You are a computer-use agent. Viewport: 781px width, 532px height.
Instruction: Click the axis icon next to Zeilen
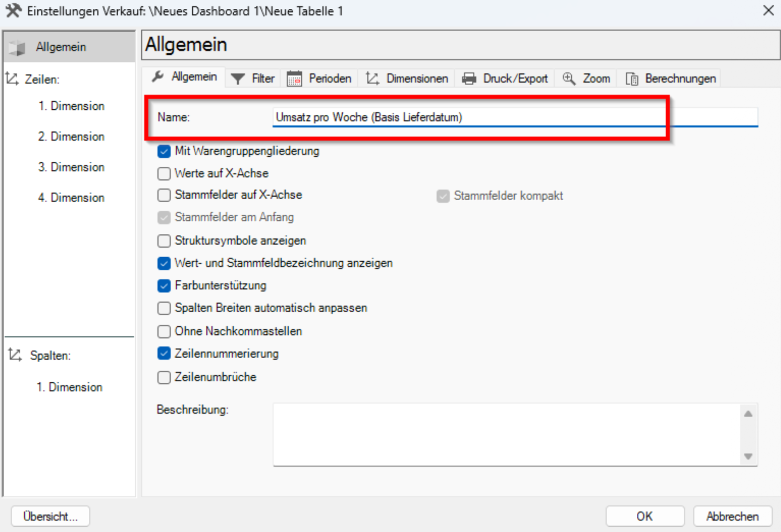12,79
